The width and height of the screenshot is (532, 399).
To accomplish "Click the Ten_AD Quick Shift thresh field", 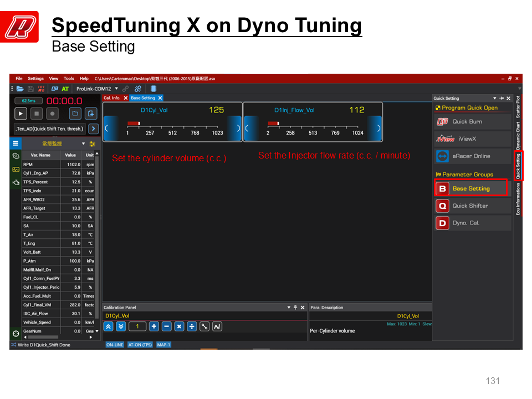I will tap(50, 129).
